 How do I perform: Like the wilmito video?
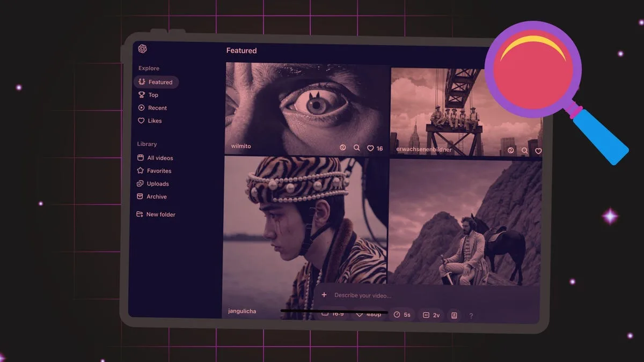click(369, 147)
